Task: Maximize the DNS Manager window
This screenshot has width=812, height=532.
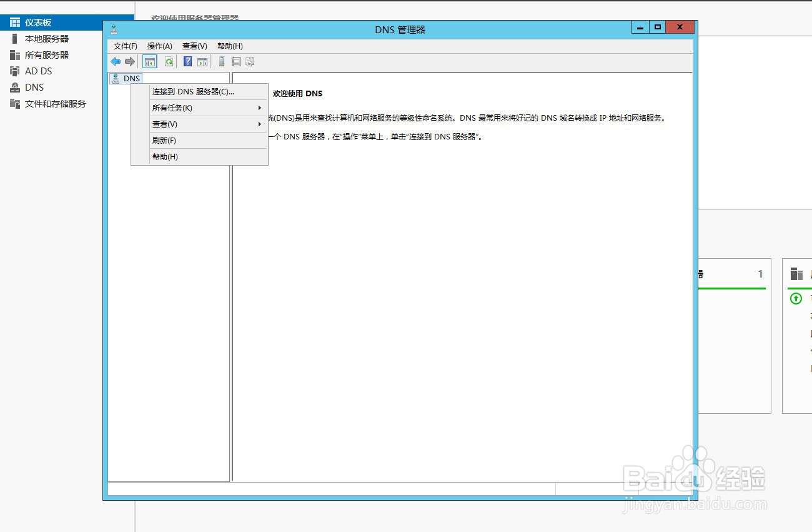Action: coord(657,28)
